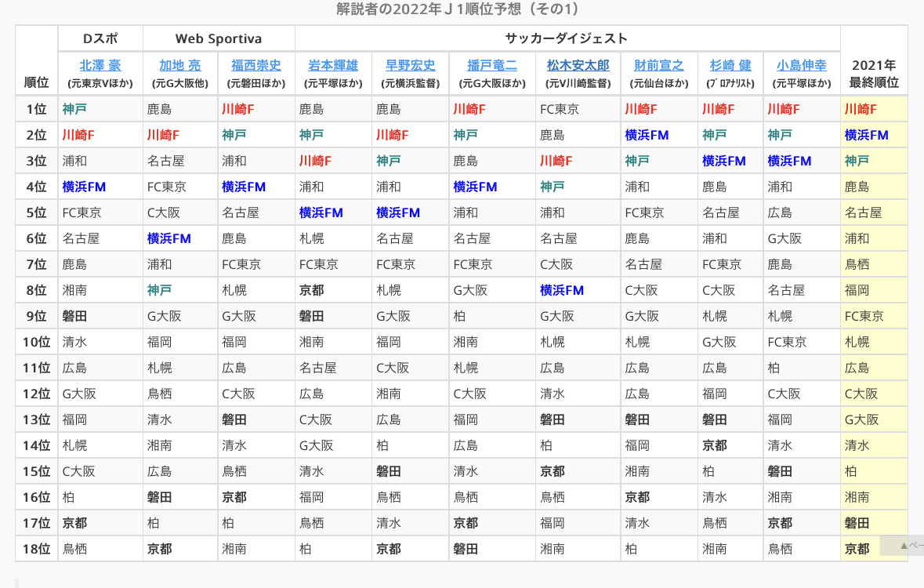
Task: Select 京都 in 福西崇史's 16位 cell
Action: (x=234, y=497)
